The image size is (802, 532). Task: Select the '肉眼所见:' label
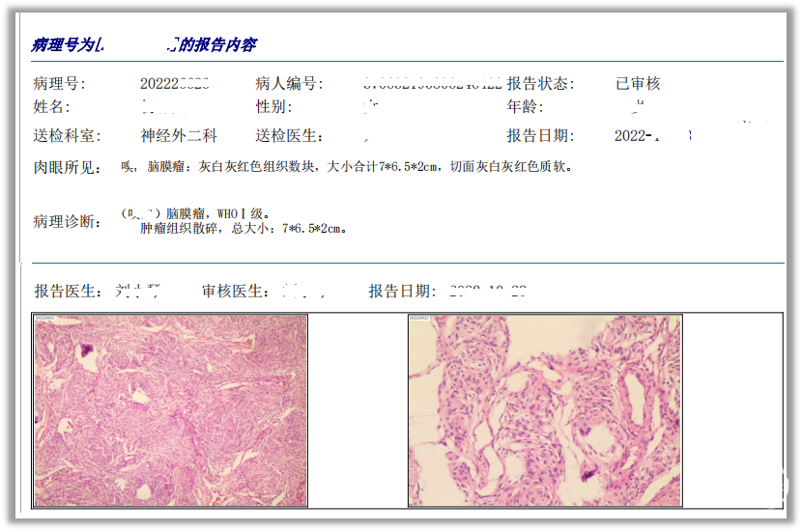(67, 167)
